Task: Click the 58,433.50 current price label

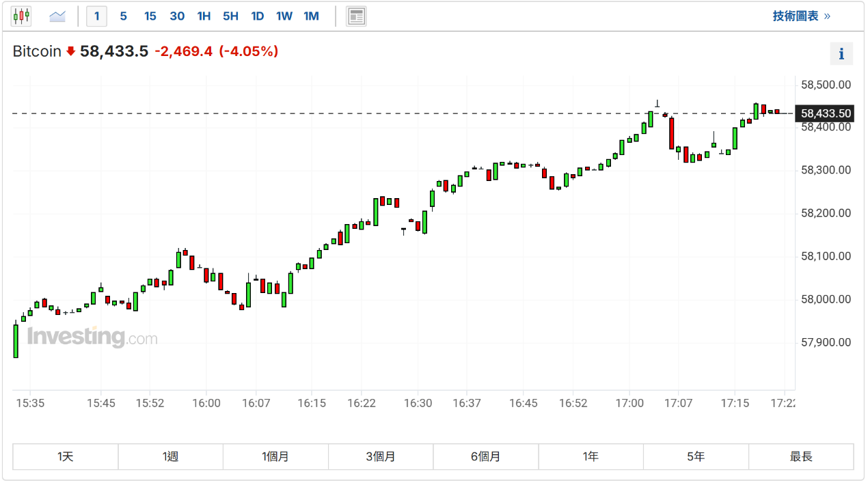Action: click(826, 113)
